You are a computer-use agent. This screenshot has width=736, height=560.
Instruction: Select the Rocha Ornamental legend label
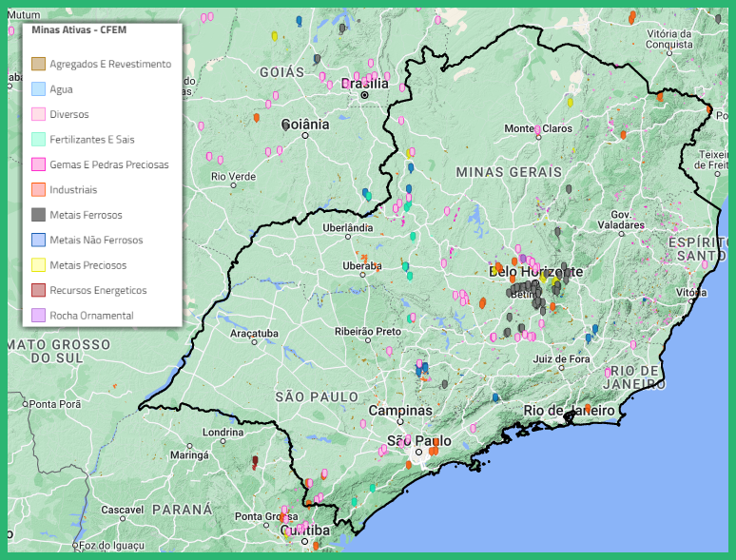pyautogui.click(x=91, y=315)
